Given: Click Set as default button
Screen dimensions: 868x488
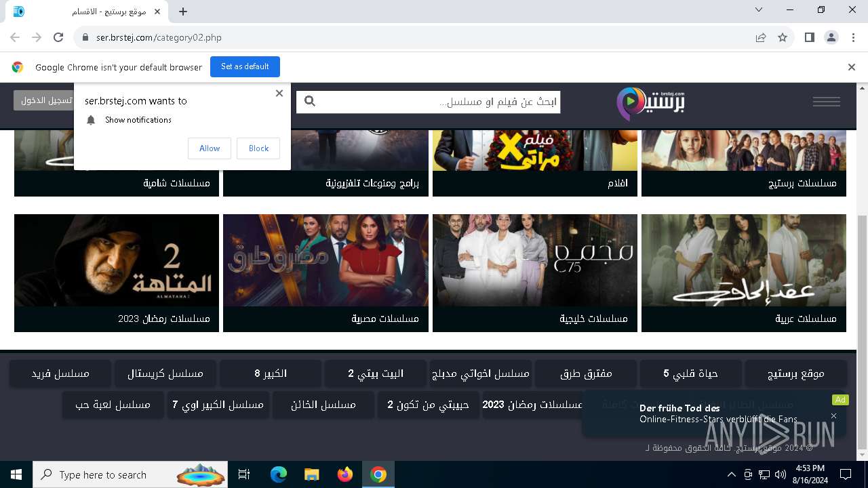Looking at the screenshot, I should (x=245, y=66).
